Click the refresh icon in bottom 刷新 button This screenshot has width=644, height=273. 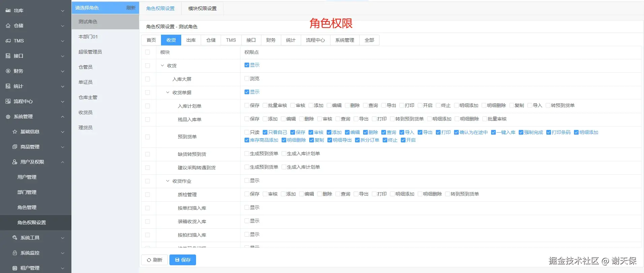[149, 260]
